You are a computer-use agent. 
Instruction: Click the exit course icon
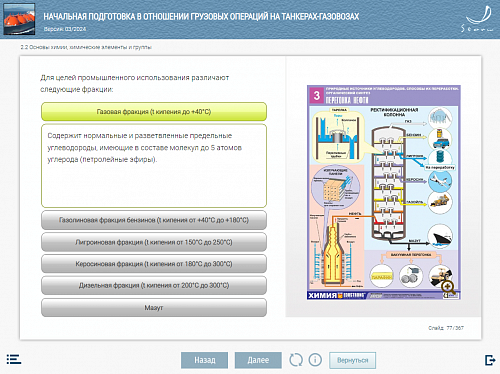coord(490,360)
